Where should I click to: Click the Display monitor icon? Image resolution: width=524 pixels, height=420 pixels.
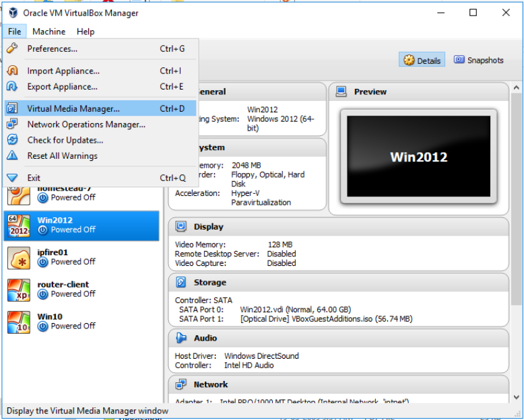pos(181,226)
